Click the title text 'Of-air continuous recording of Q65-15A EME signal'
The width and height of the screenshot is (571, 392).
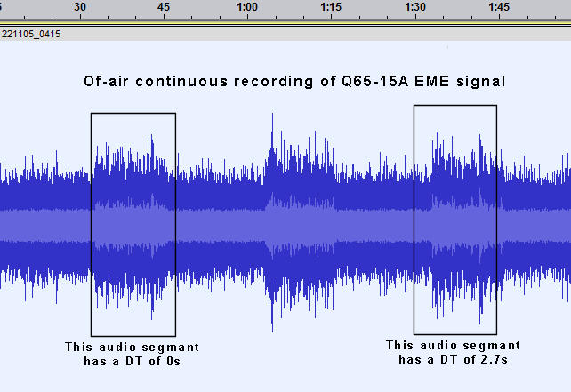(x=294, y=81)
